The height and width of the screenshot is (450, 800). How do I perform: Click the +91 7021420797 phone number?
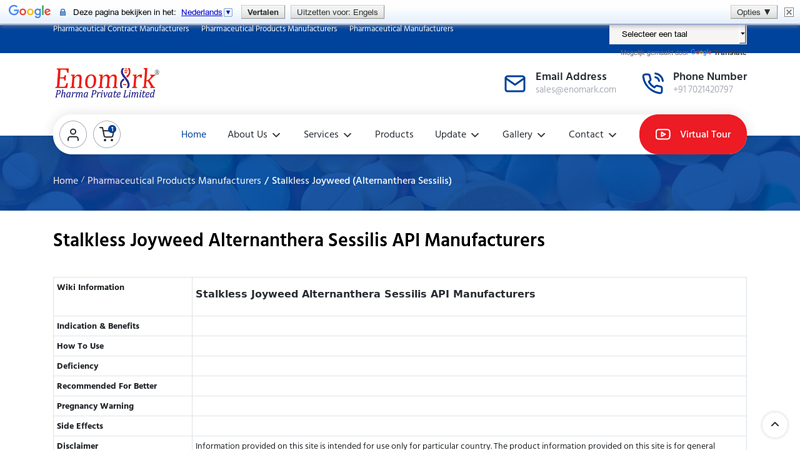(703, 90)
